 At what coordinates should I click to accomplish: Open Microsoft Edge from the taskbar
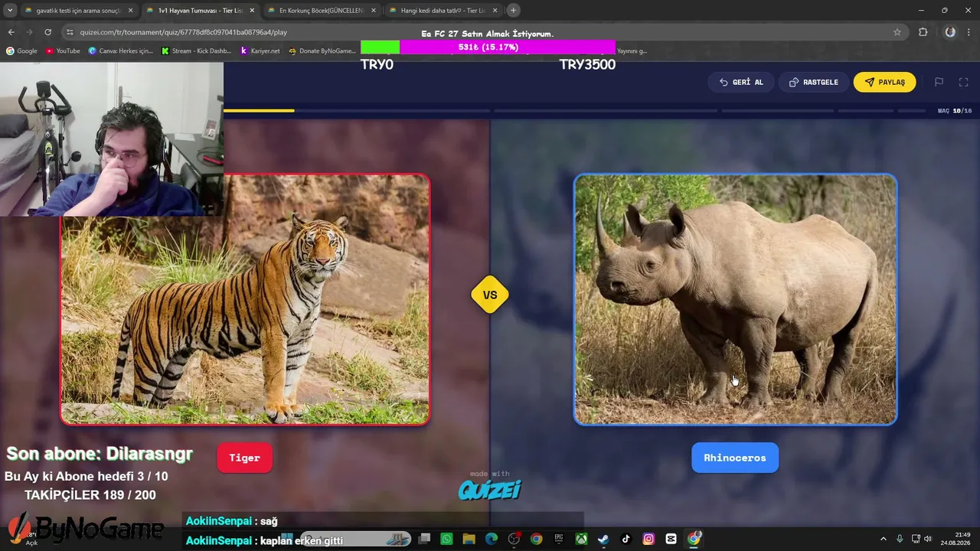click(492, 539)
